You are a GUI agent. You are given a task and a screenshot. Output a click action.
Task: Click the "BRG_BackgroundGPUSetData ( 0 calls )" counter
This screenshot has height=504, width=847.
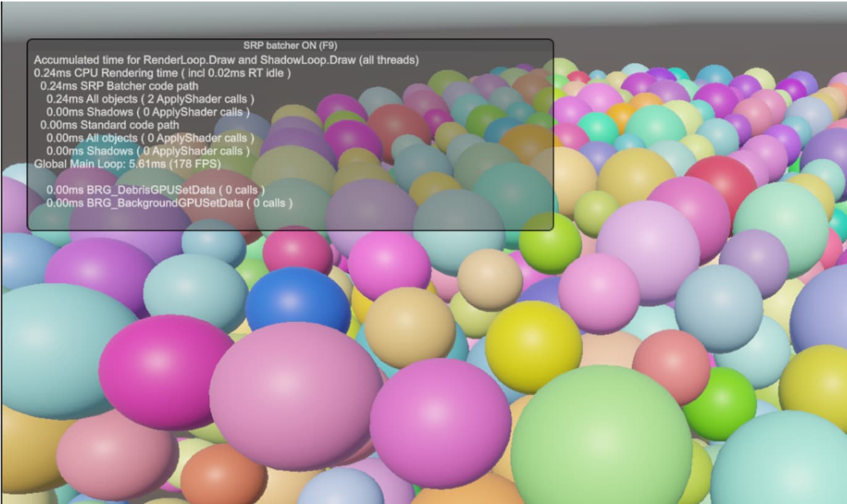tap(169, 203)
